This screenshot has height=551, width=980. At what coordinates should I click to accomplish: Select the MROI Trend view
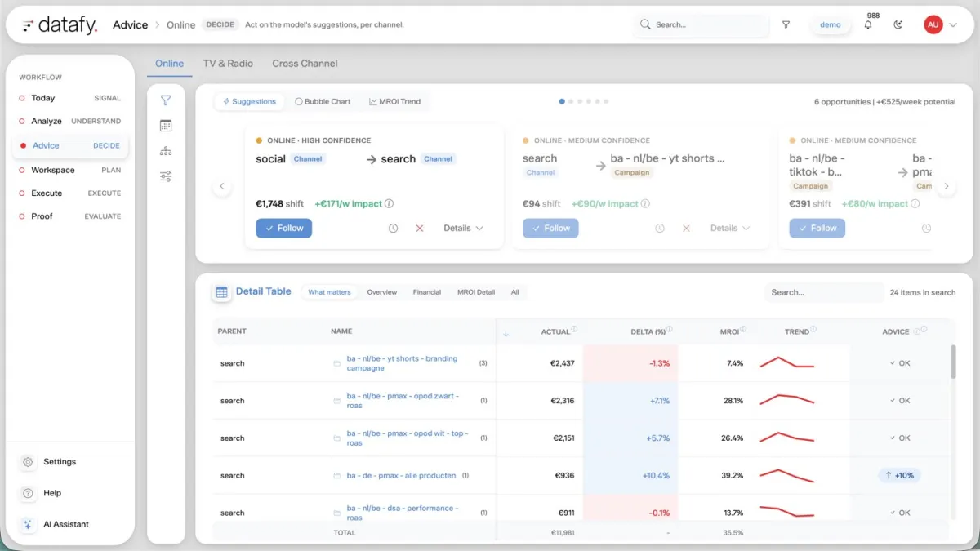394,102
